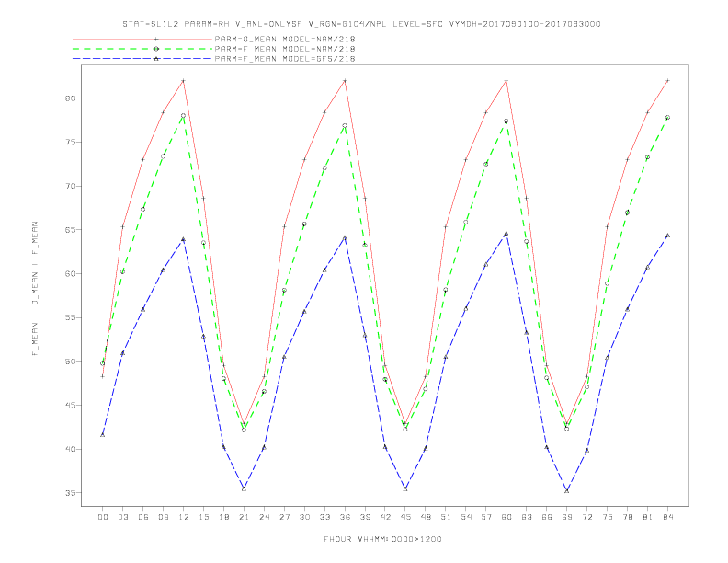Click the red O_MEAN plus point at hour 36
Screen dimensions: 728x563
(x=345, y=81)
